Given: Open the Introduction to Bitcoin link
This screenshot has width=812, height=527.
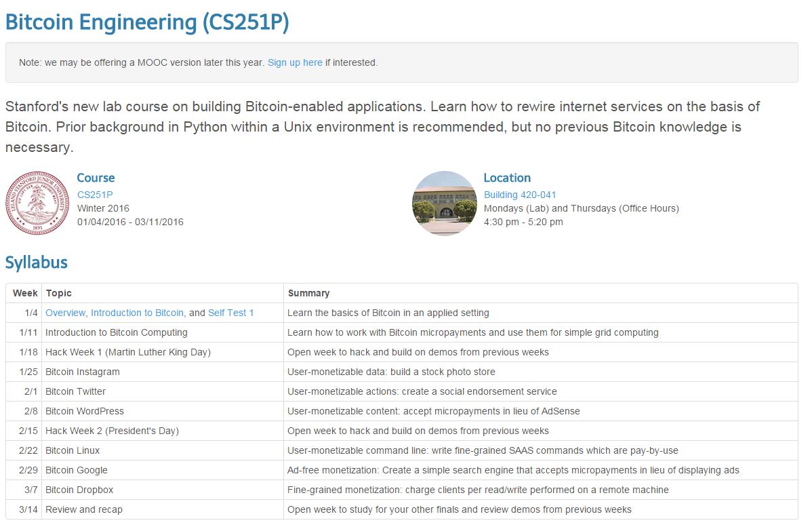Looking at the screenshot, I should pyautogui.click(x=137, y=313).
